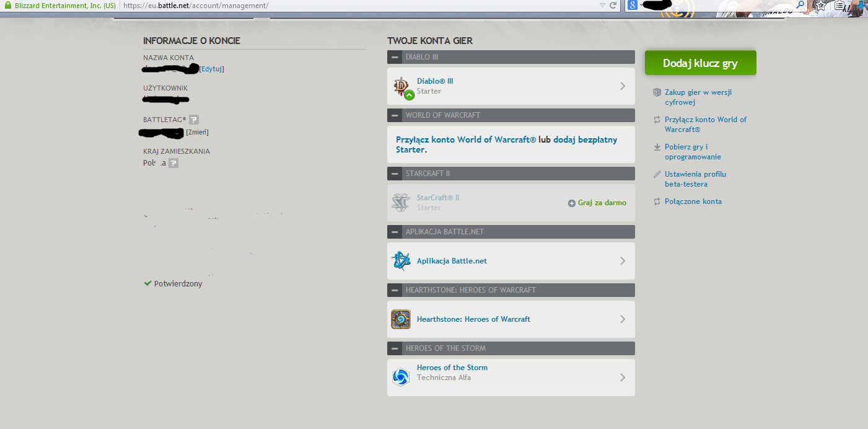
Task: Open Hearthstone: Heroes of Warcraft link
Action: tap(473, 319)
